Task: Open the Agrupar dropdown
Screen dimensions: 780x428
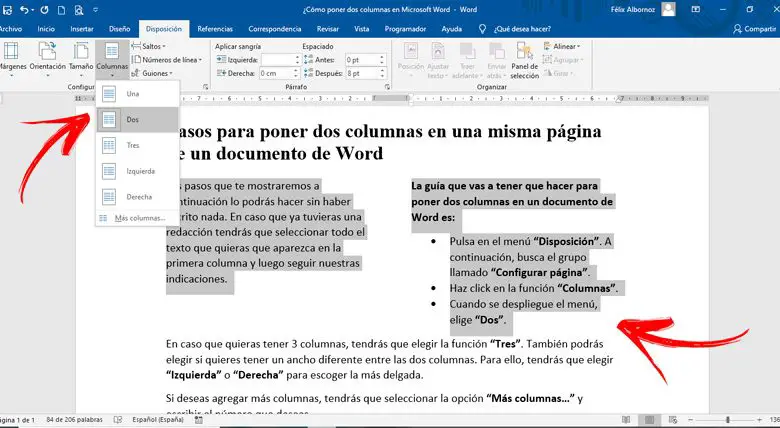Action: (x=562, y=60)
